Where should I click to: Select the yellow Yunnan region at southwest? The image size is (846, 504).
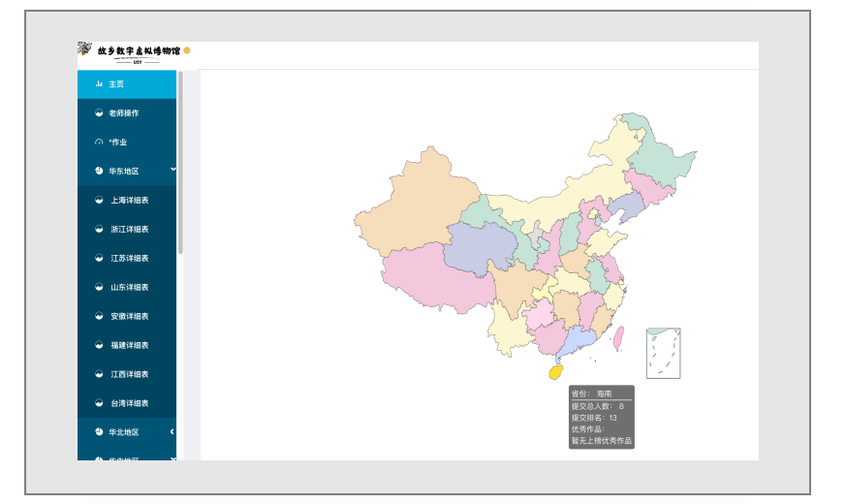point(510,330)
